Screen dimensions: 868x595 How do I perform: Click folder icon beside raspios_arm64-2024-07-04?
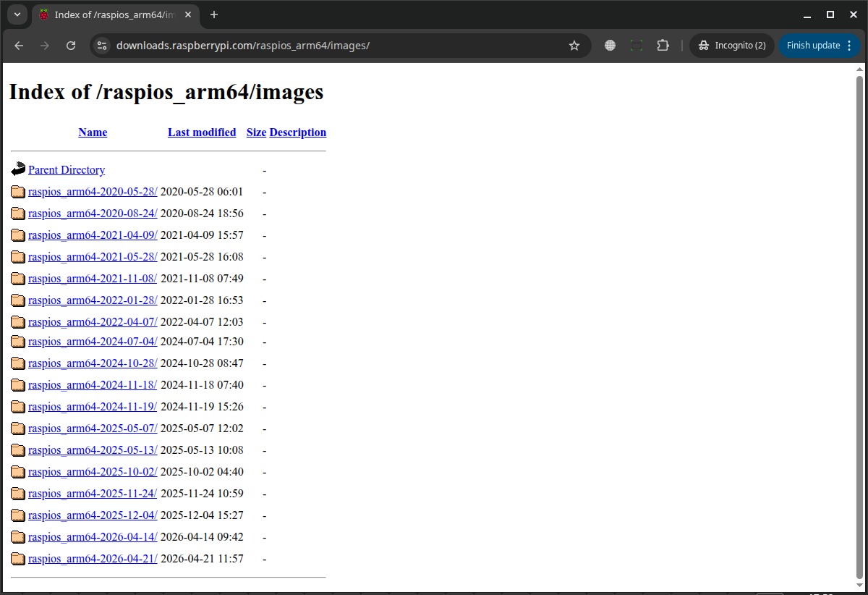18,342
